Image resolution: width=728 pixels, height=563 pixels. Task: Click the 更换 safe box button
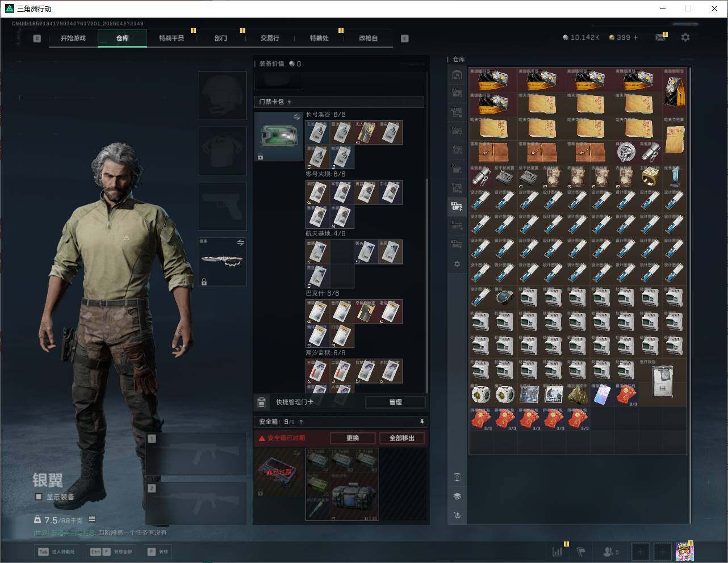(x=353, y=438)
